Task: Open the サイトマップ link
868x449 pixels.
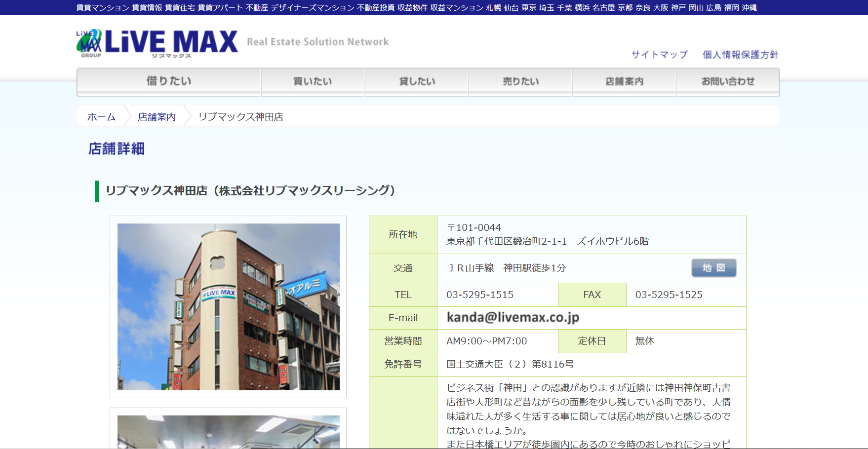Action: click(x=660, y=55)
